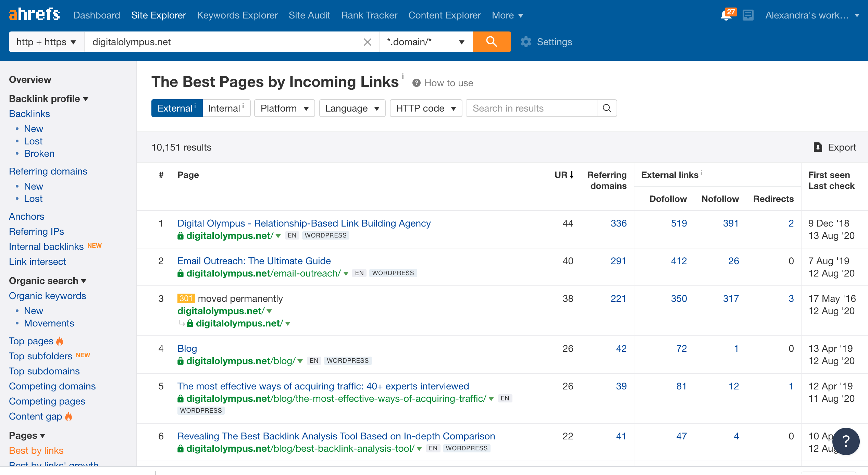Click the padlock icon beside digitalolympus.net/email-outreach/
The width and height of the screenshot is (868, 475).
pos(181,273)
